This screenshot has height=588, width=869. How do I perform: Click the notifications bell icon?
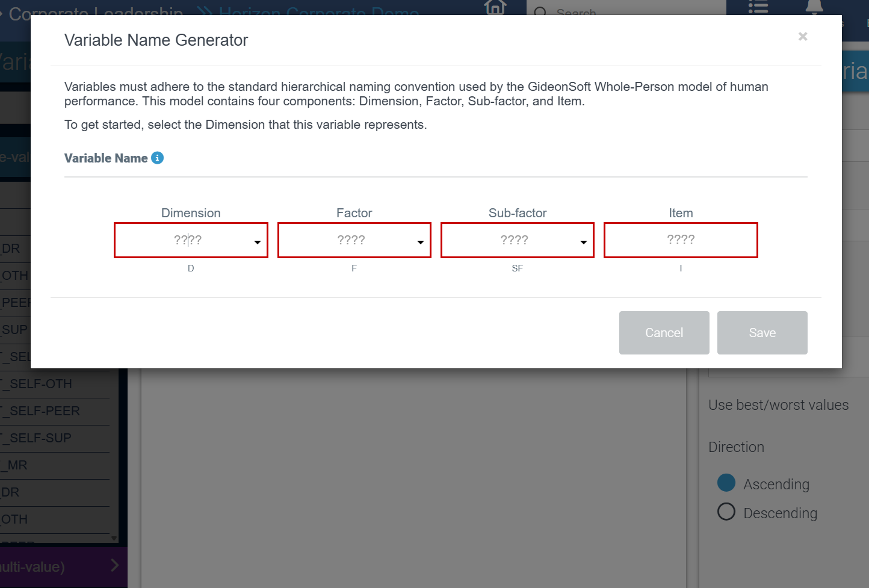[x=814, y=7]
